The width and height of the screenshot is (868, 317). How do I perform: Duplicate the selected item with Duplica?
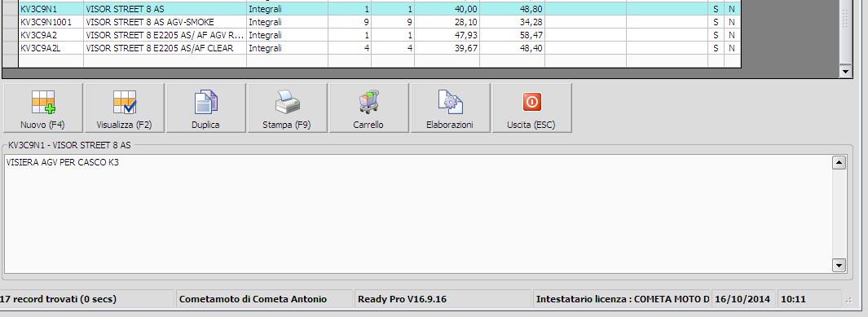(205, 108)
